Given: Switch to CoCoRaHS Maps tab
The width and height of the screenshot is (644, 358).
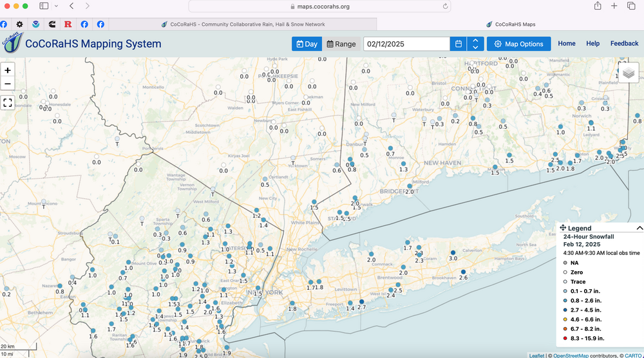Looking at the screenshot, I should pyautogui.click(x=511, y=24).
